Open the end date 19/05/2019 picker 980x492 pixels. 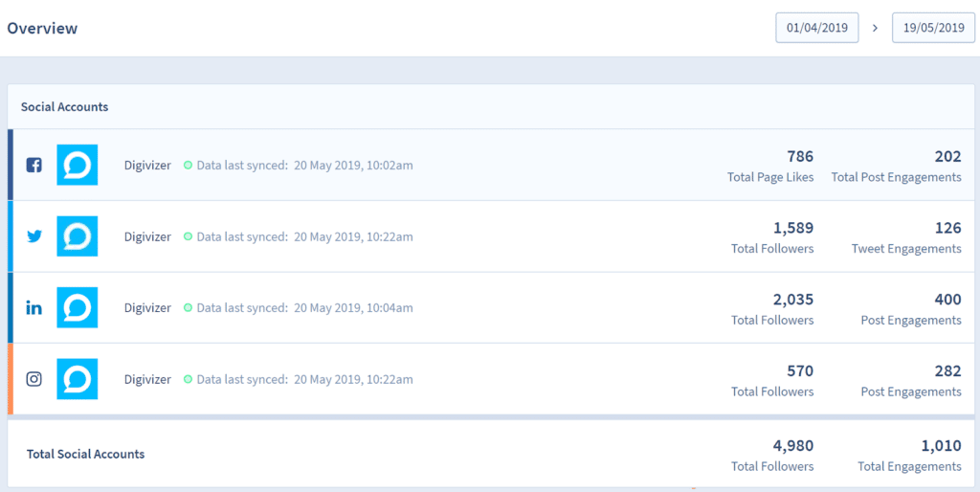[x=933, y=28]
